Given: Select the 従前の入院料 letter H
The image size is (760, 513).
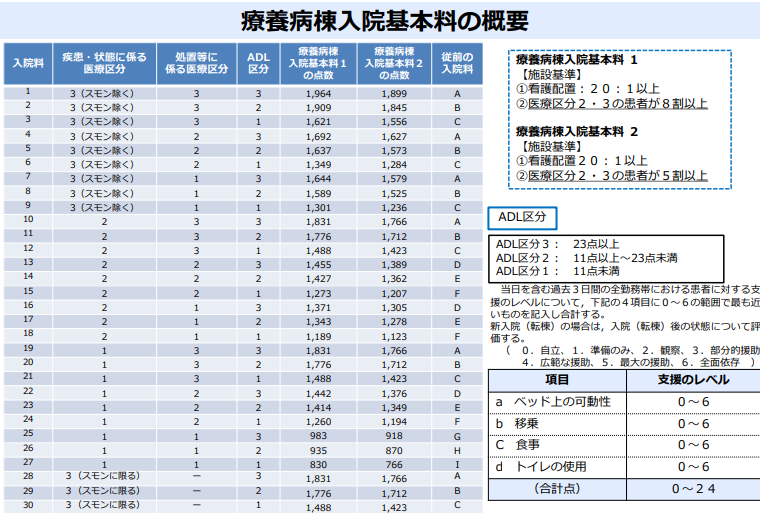Looking at the screenshot, I should [x=457, y=451].
